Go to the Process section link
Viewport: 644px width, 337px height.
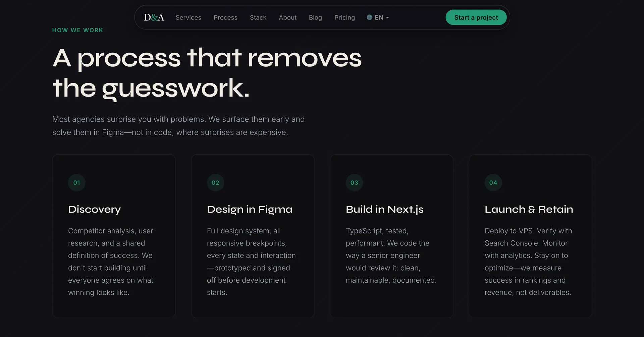point(225,17)
